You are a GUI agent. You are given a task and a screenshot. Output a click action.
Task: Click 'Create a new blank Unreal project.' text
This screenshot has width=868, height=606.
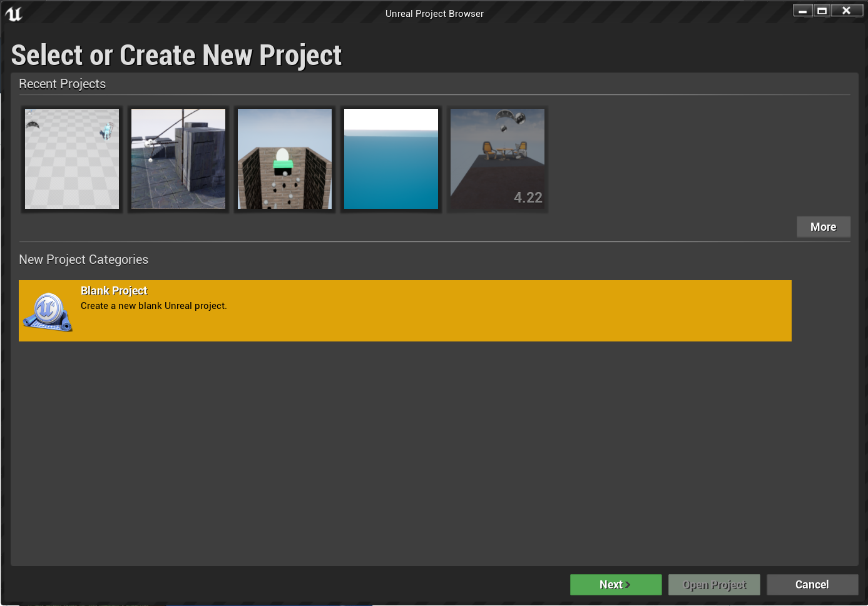(x=154, y=306)
